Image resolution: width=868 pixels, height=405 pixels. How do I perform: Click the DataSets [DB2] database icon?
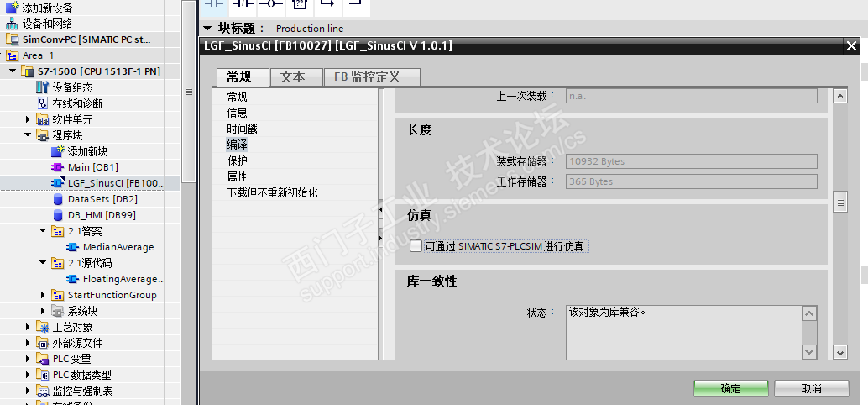coord(58,199)
